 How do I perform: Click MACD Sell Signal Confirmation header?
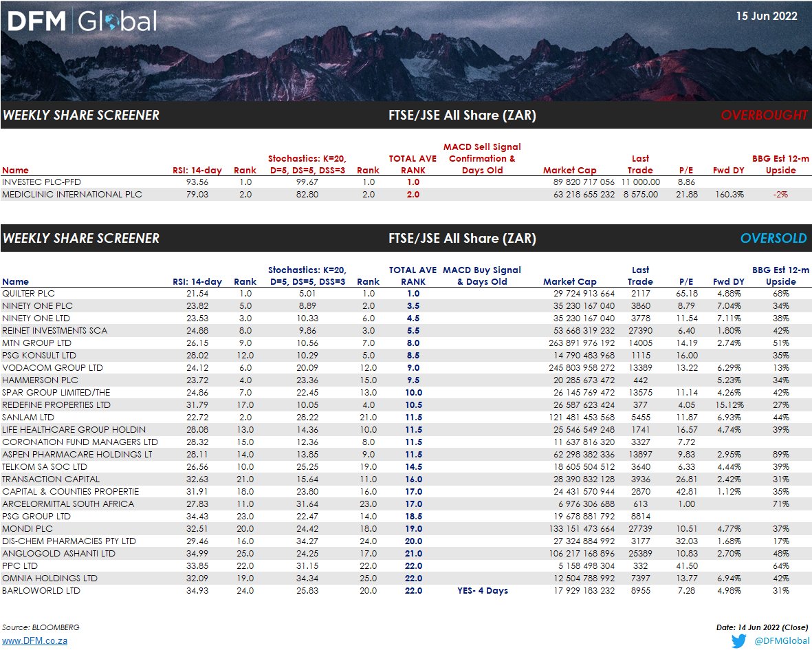482,158
